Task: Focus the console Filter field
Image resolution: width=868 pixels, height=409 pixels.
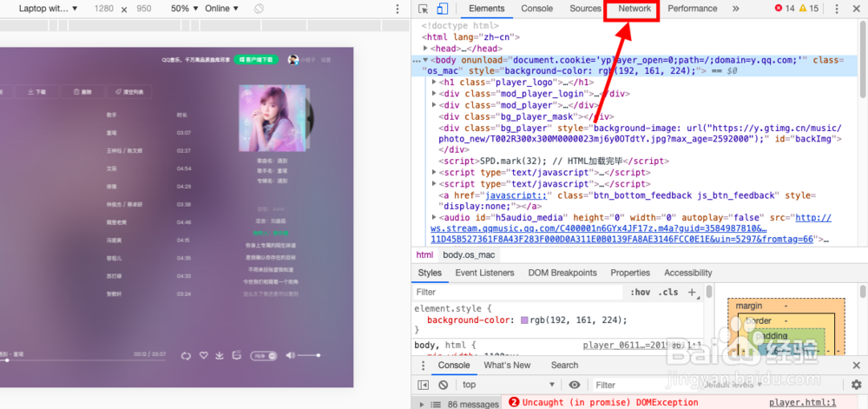Action: tap(645, 385)
